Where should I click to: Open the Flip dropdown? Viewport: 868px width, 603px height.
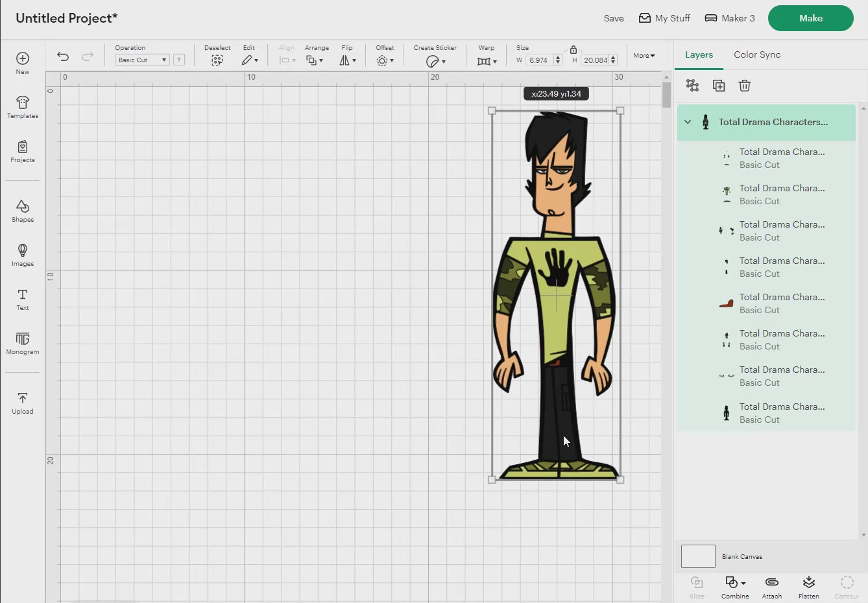click(348, 60)
